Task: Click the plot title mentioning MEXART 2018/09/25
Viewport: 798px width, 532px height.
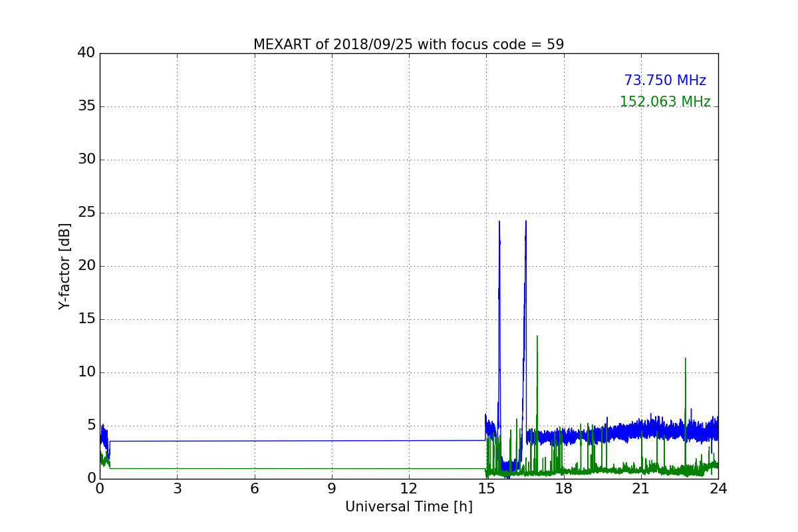Action: [408, 45]
